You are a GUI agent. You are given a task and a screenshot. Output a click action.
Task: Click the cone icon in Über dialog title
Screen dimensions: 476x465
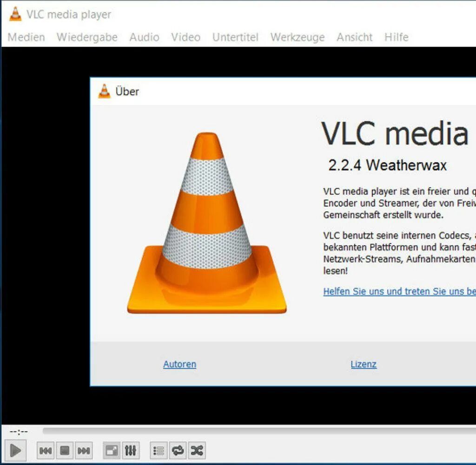(105, 92)
